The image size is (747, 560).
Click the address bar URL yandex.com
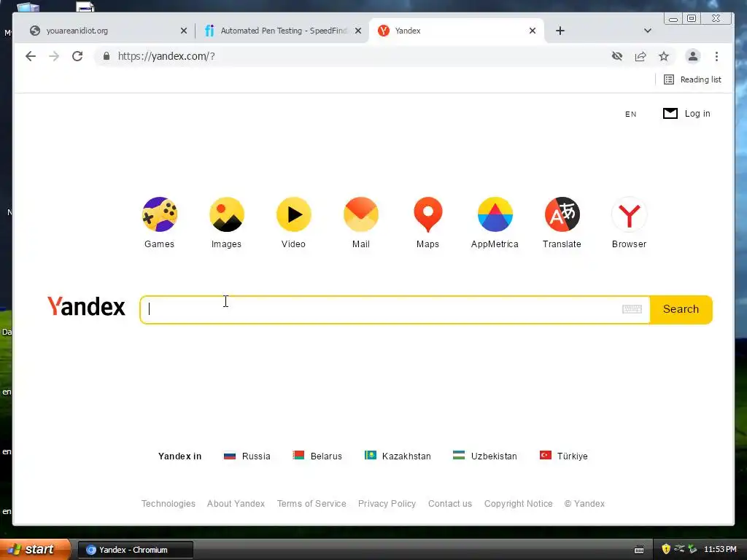tap(166, 56)
